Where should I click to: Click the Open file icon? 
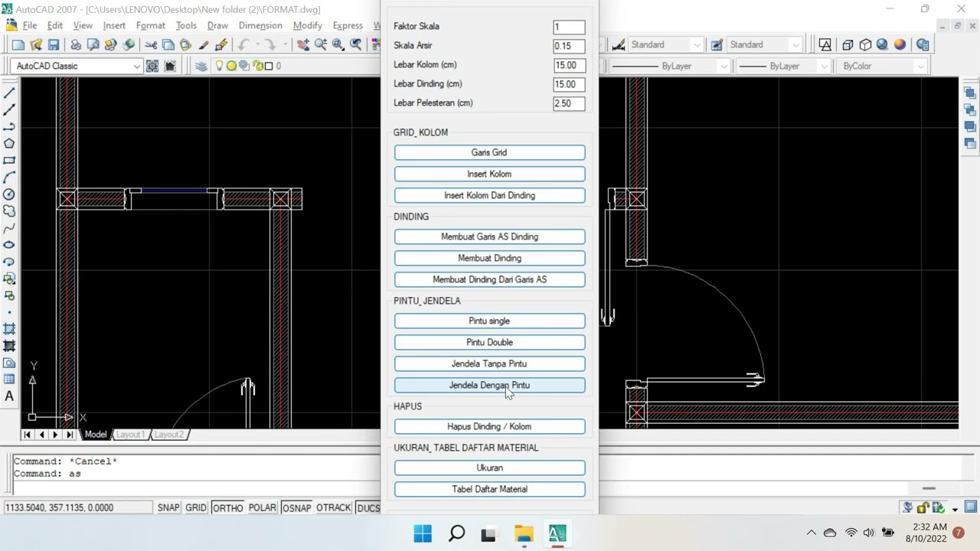[x=35, y=45]
